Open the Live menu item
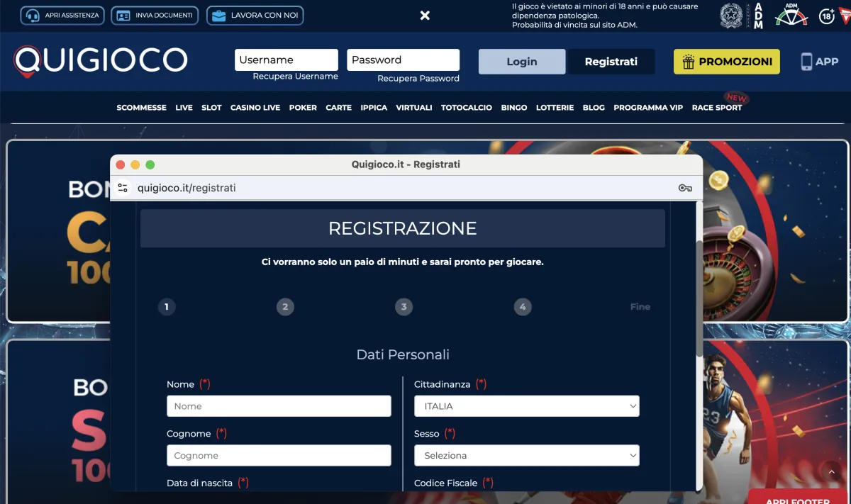851x504 pixels. pyautogui.click(x=184, y=108)
